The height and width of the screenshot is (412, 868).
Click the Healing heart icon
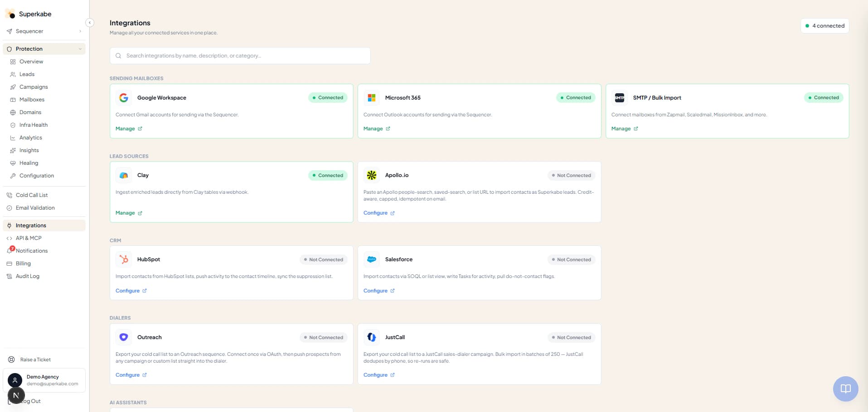pyautogui.click(x=13, y=163)
